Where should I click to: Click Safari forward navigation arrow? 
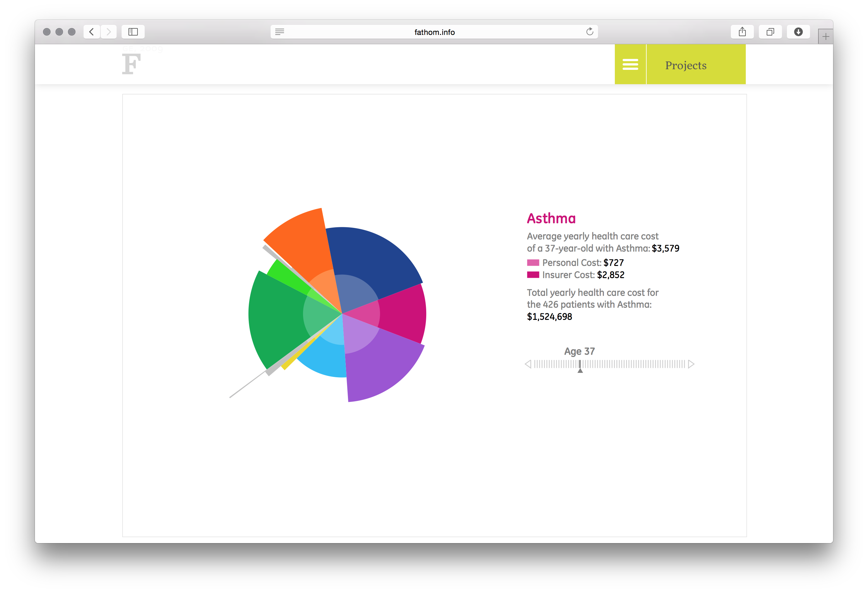(x=109, y=32)
